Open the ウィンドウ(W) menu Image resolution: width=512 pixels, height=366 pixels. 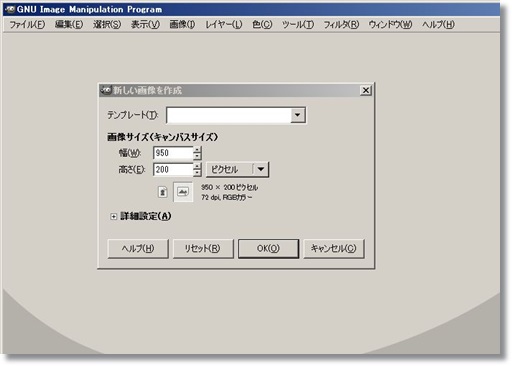coord(390,24)
